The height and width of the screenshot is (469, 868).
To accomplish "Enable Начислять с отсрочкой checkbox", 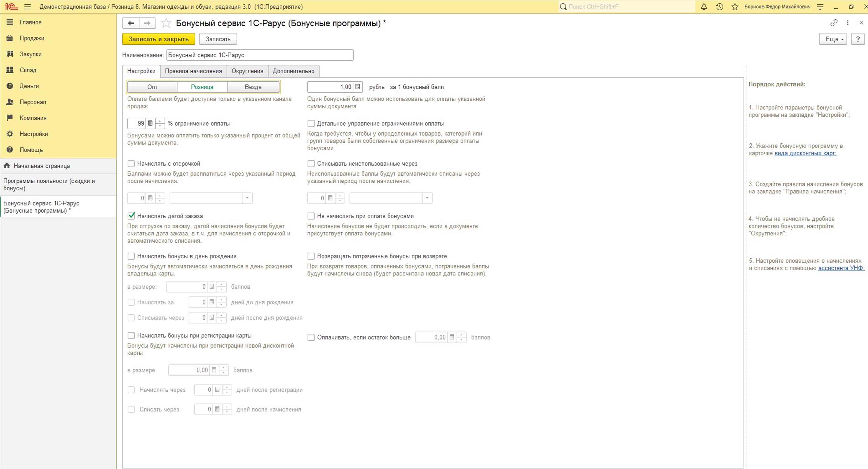I will pos(131,164).
